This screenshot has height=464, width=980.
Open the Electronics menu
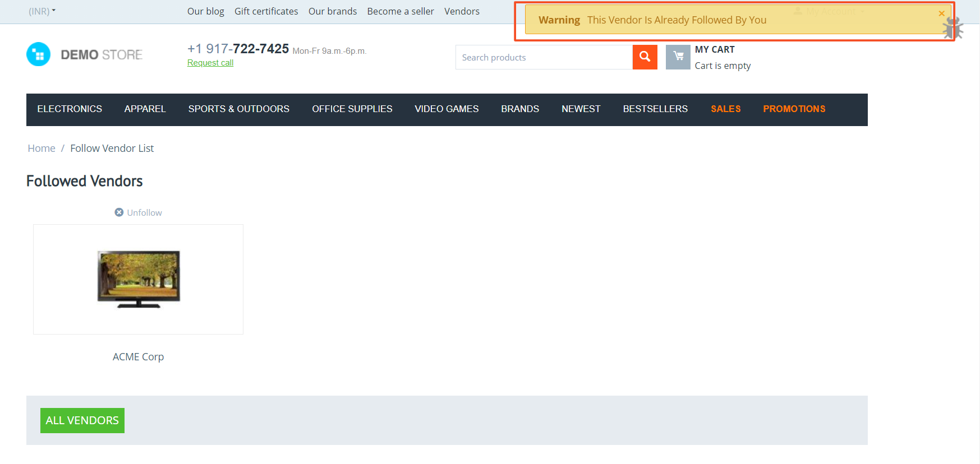[x=70, y=109]
